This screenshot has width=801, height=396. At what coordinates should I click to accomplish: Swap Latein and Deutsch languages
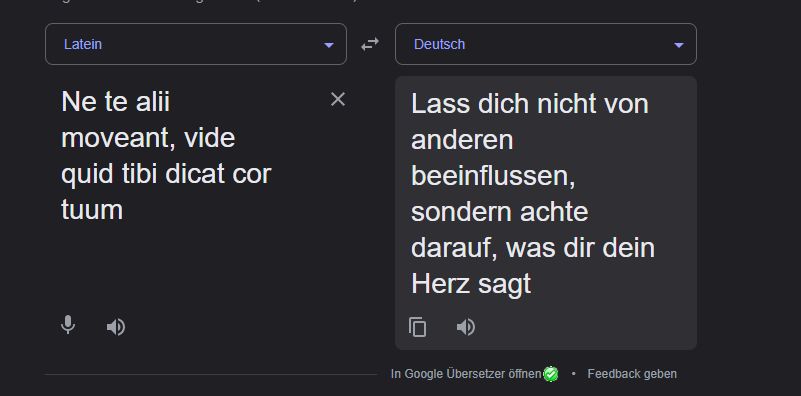coord(370,44)
